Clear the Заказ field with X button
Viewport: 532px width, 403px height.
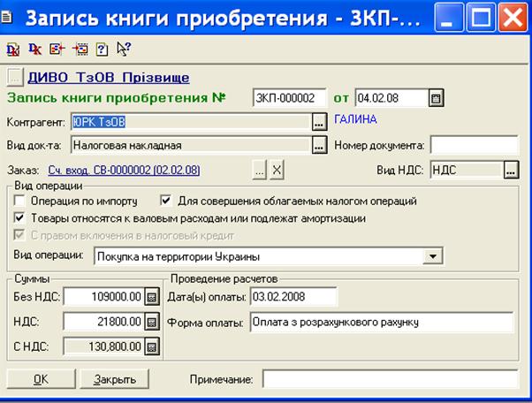(x=277, y=170)
